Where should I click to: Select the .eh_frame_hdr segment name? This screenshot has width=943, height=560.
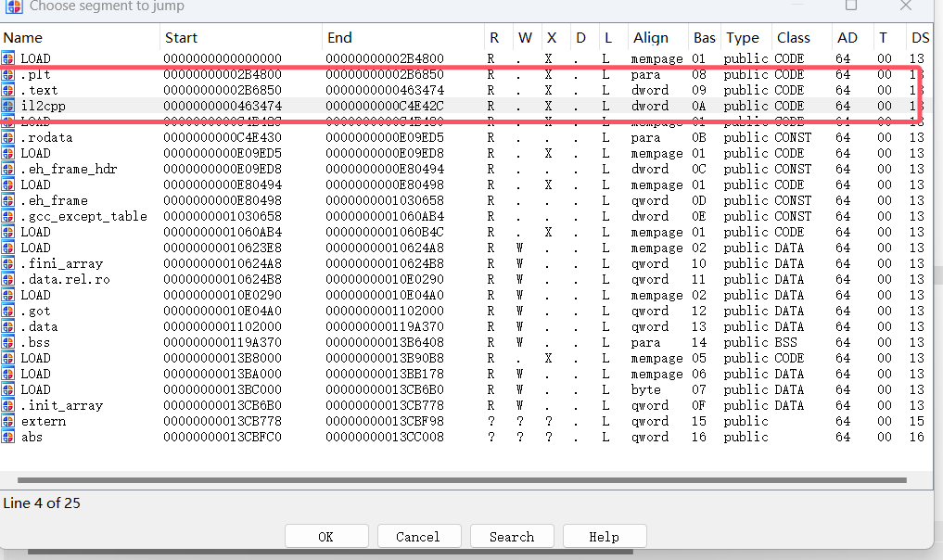70,169
